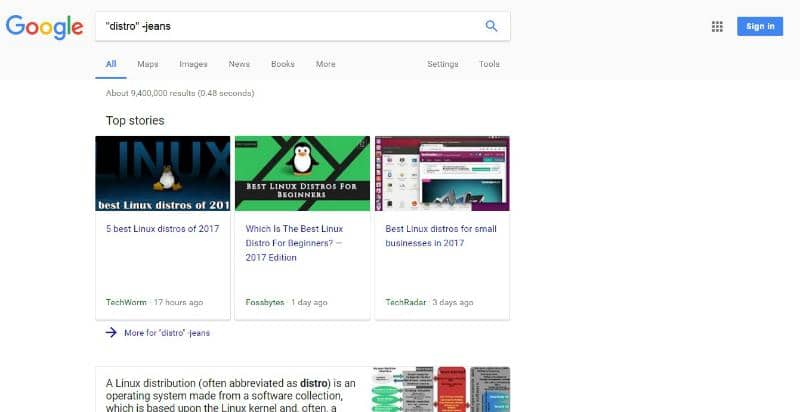The image size is (800, 412).
Task: Click the TechRadar source label
Action: [406, 302]
